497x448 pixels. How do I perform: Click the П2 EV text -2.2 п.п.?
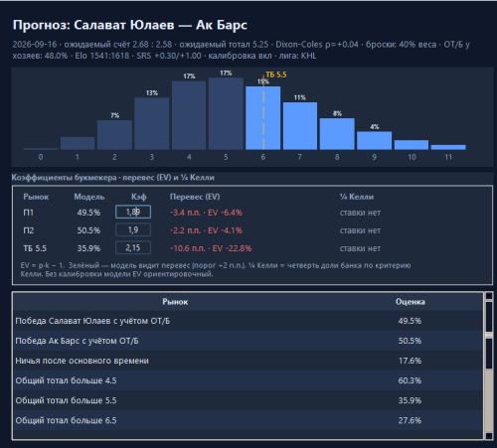click(x=185, y=230)
